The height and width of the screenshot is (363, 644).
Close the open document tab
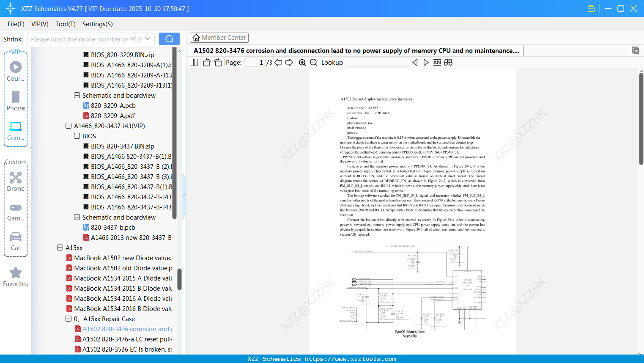[636, 50]
